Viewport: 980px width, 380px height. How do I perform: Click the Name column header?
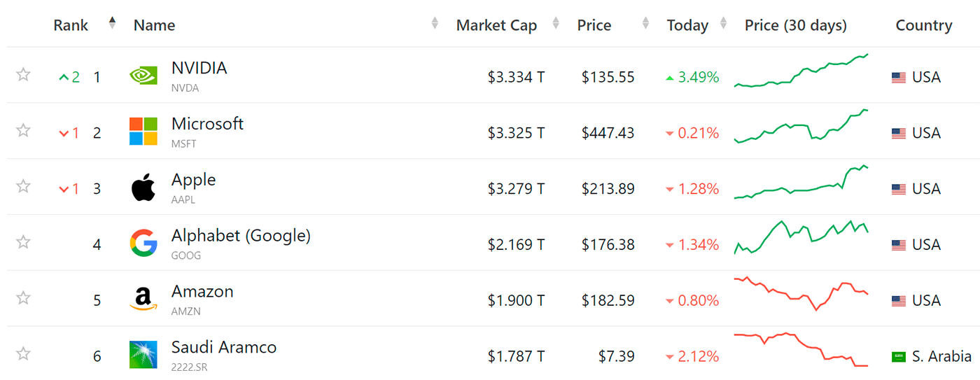pyautogui.click(x=154, y=25)
